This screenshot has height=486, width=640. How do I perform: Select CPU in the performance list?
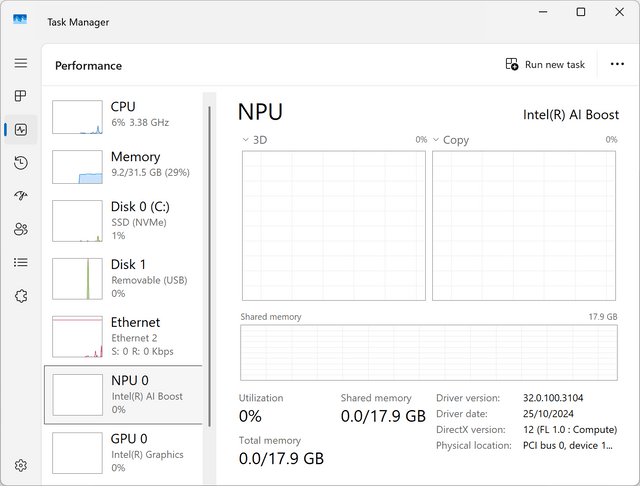coord(123,117)
